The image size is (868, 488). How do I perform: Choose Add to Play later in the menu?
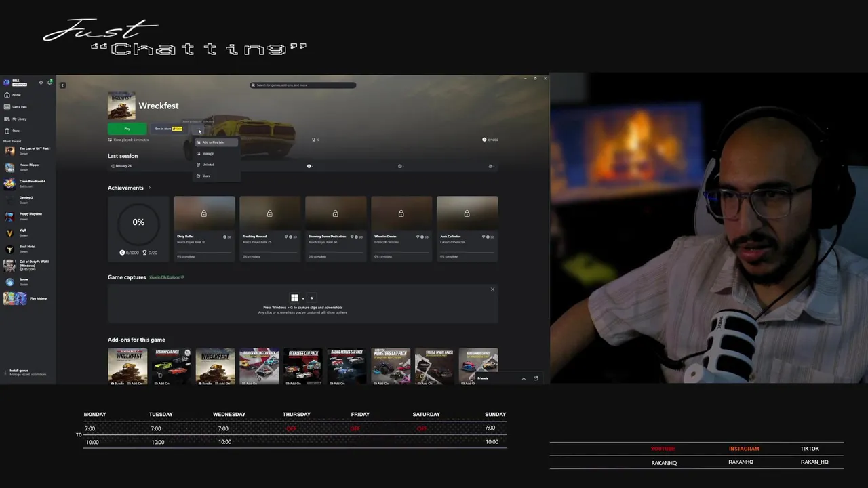point(216,142)
